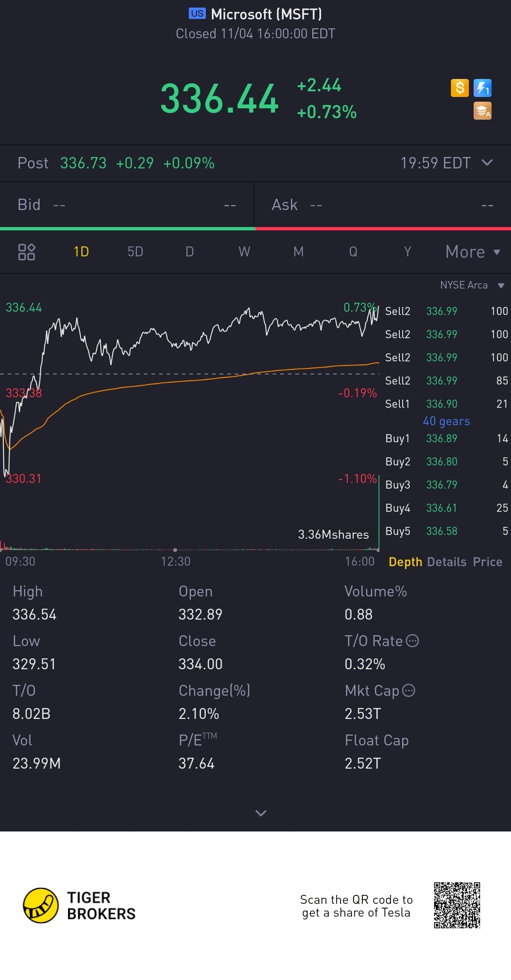The width and height of the screenshot is (511, 980).
Task: Tap the Vol value 23.99M
Action: [x=36, y=763]
